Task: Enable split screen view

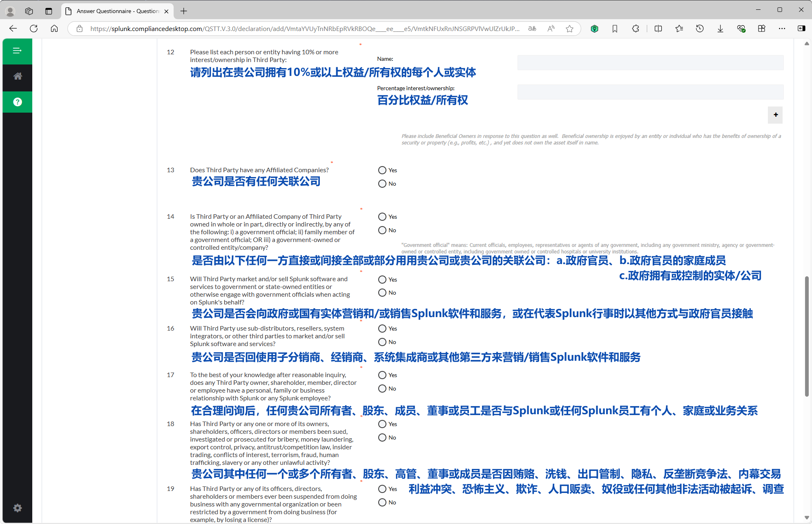Action: [658, 29]
